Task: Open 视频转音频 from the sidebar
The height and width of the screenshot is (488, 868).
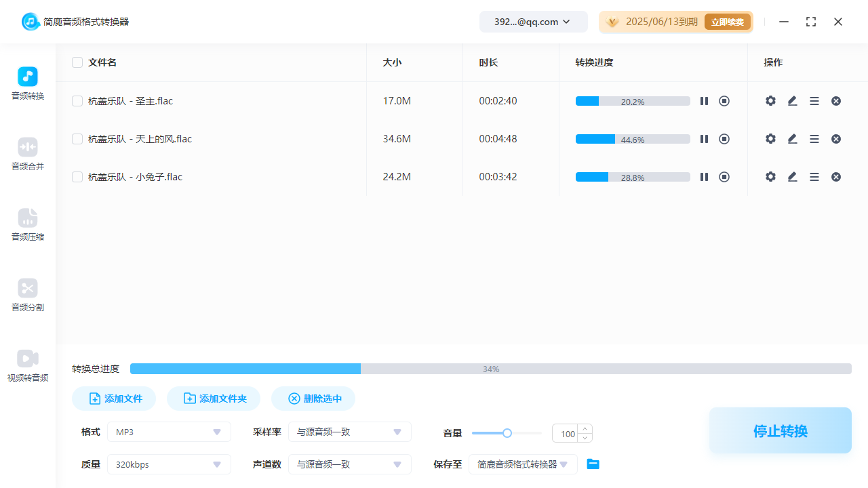Action: (27, 366)
